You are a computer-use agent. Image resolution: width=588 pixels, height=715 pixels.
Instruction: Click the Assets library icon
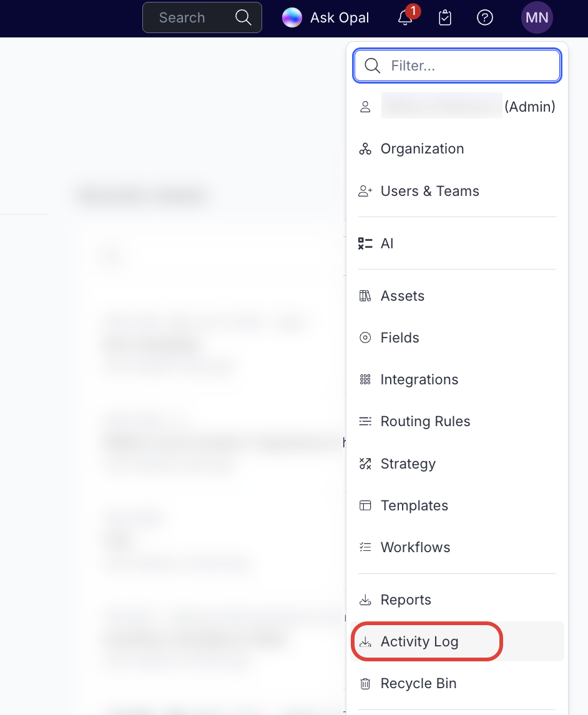click(365, 296)
